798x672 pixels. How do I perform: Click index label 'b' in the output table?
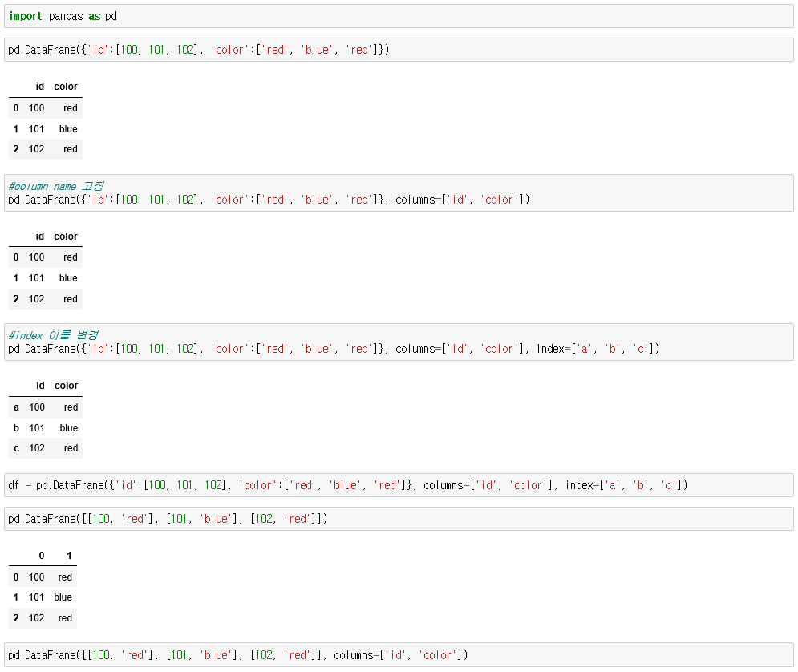point(16,428)
